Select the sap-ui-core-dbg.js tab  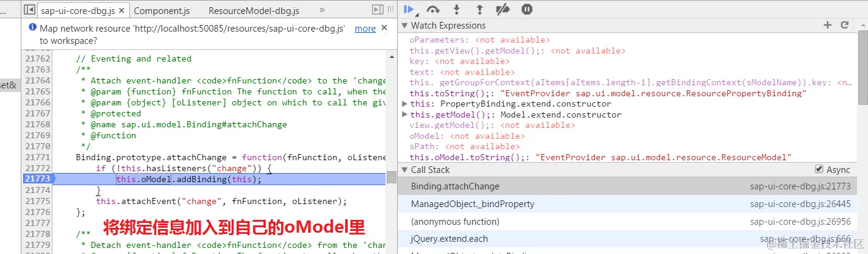point(77,11)
